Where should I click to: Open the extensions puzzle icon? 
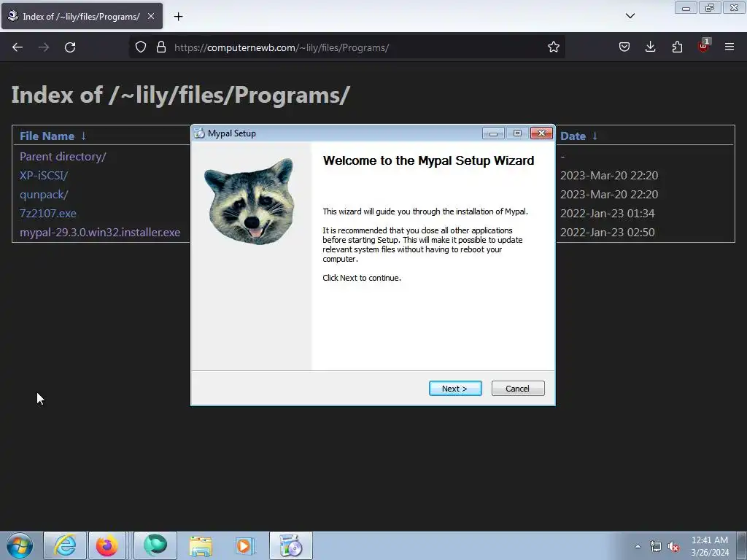pyautogui.click(x=677, y=47)
